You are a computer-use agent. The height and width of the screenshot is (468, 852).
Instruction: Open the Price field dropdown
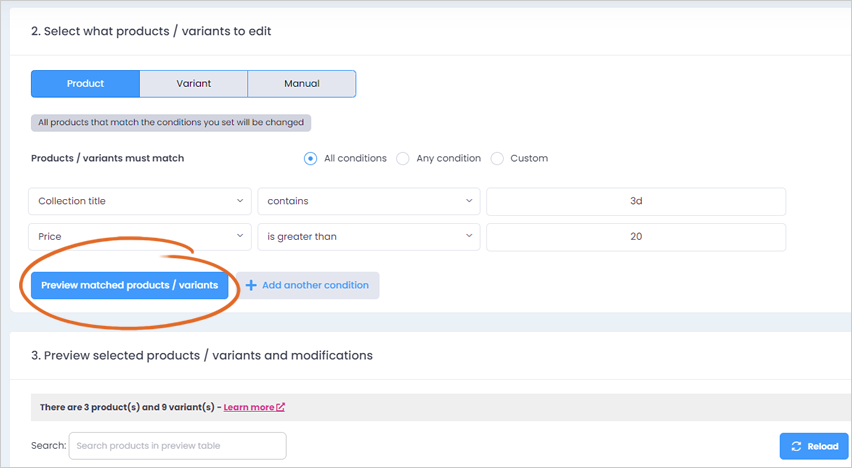(x=140, y=237)
